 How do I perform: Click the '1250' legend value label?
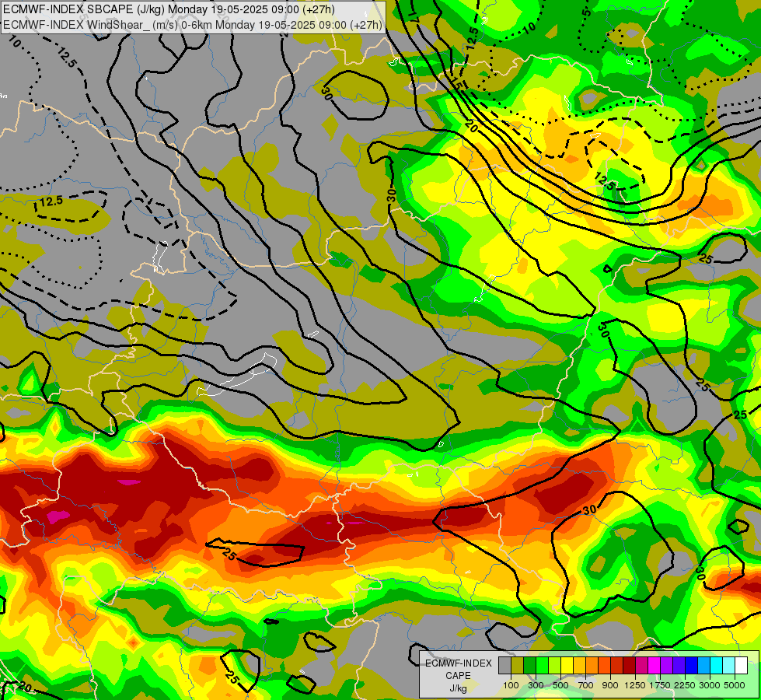point(635,685)
